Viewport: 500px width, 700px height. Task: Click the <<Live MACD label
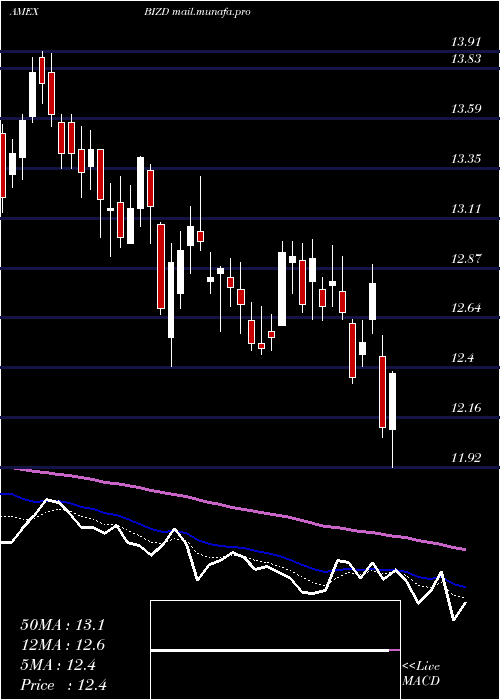421,673
